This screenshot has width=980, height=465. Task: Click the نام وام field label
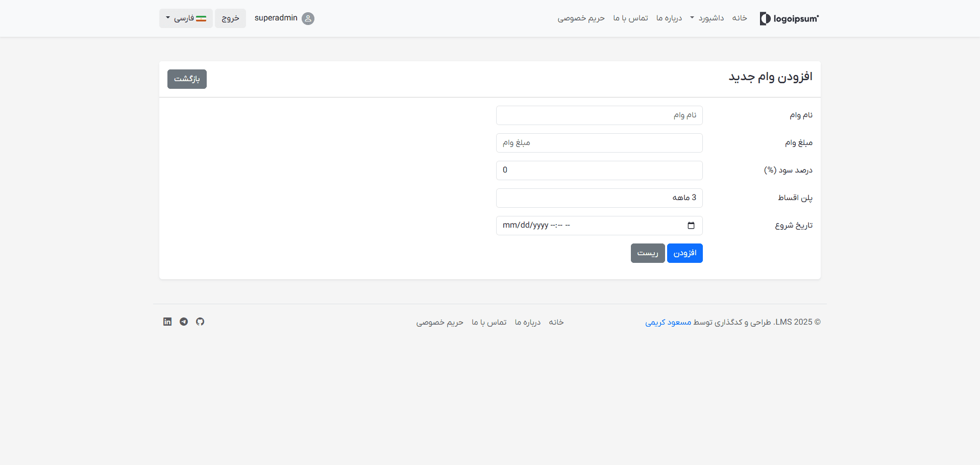[801, 115]
